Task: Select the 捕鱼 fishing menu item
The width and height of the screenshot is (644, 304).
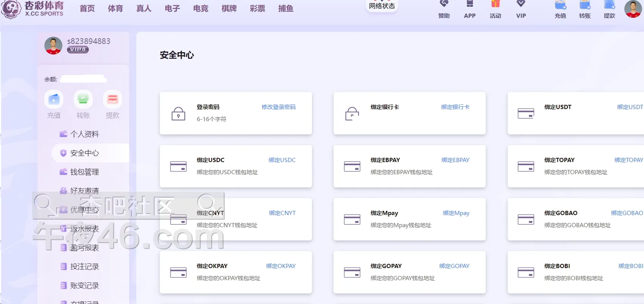Action: pos(286,9)
